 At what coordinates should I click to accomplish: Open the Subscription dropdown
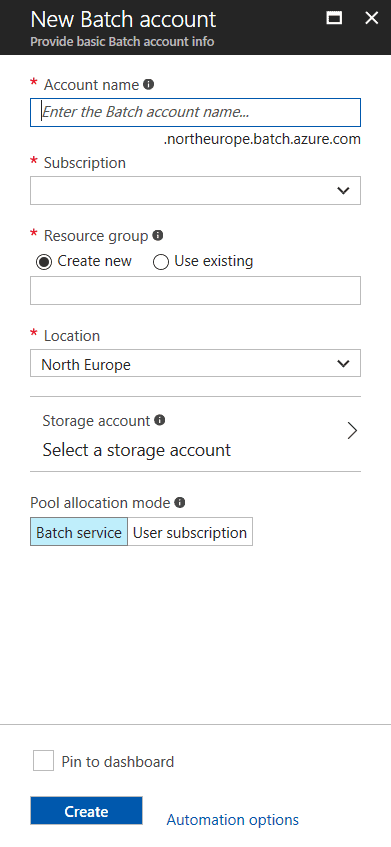point(196,190)
